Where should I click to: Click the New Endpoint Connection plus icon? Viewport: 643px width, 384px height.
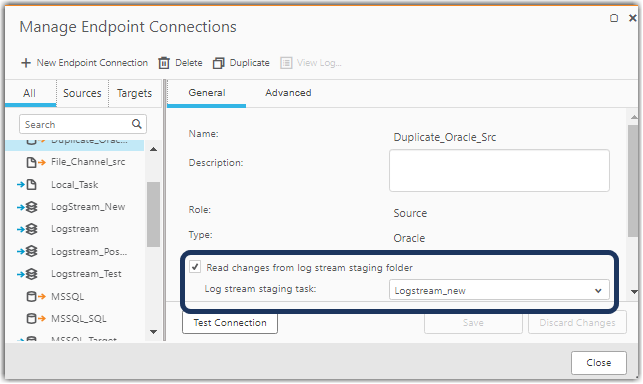coord(26,63)
